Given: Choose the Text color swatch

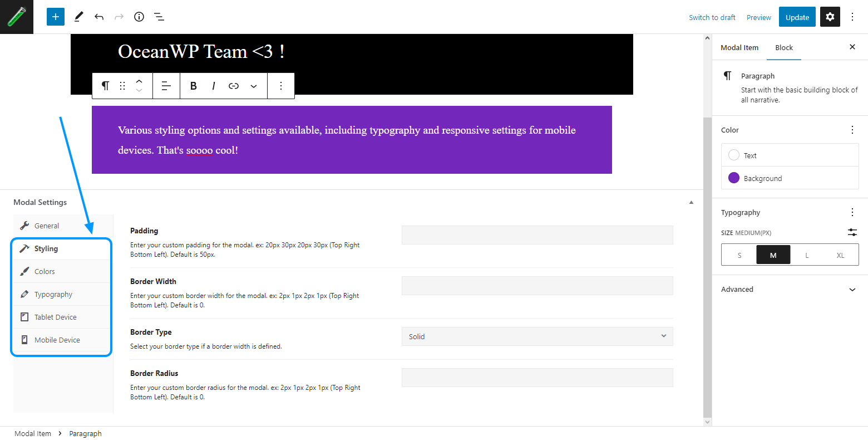Looking at the screenshot, I should click(734, 155).
